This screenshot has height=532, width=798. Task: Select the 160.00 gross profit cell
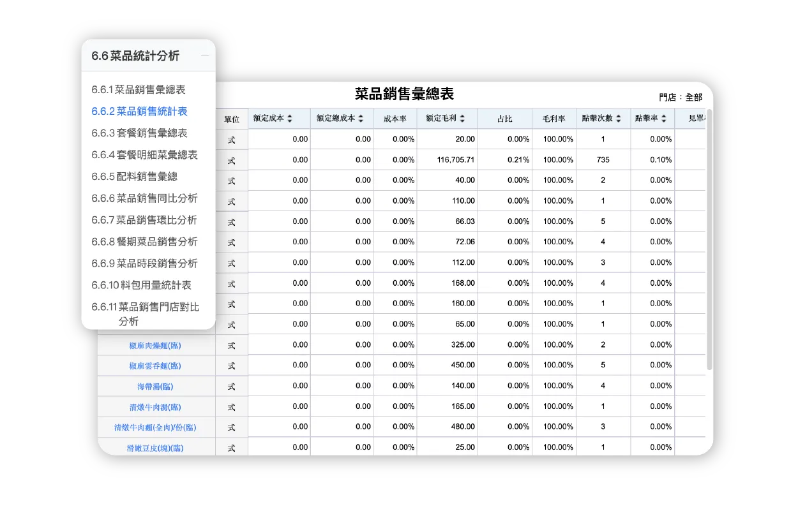(447, 304)
